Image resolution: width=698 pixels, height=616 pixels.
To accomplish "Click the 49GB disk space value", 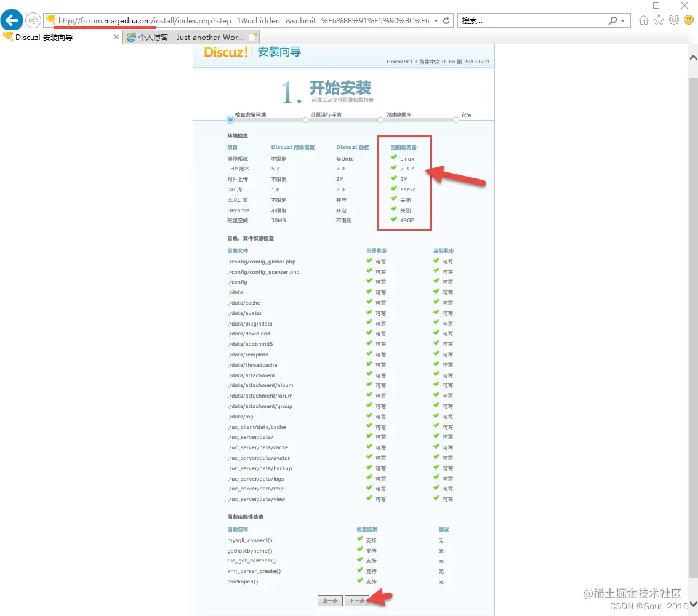I will coord(407,220).
